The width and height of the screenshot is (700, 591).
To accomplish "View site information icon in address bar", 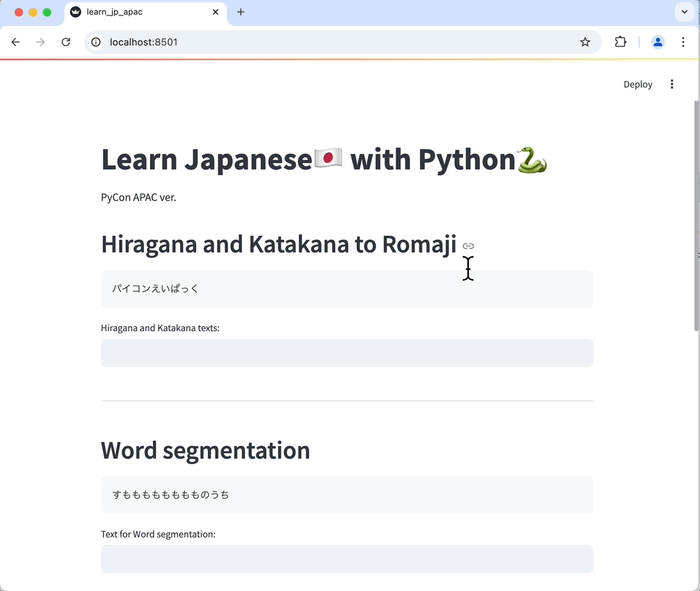I will tap(97, 42).
